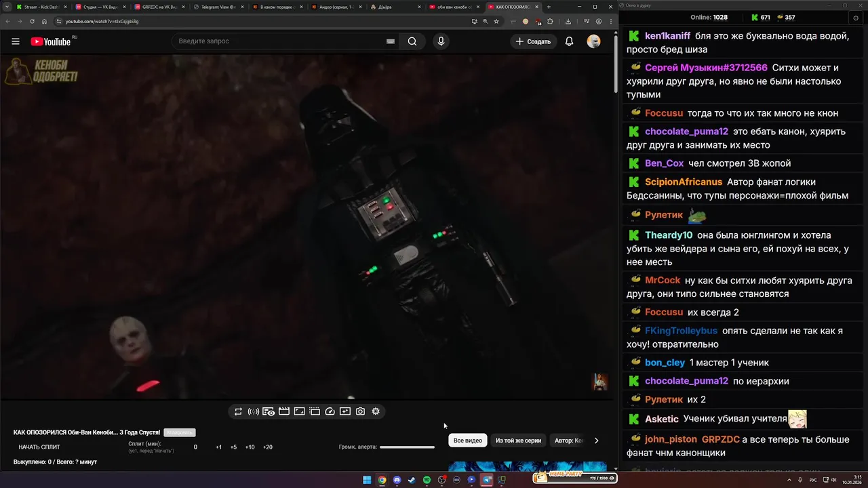The height and width of the screenshot is (488, 868).
Task: Click the browser address bar URL
Action: click(102, 21)
